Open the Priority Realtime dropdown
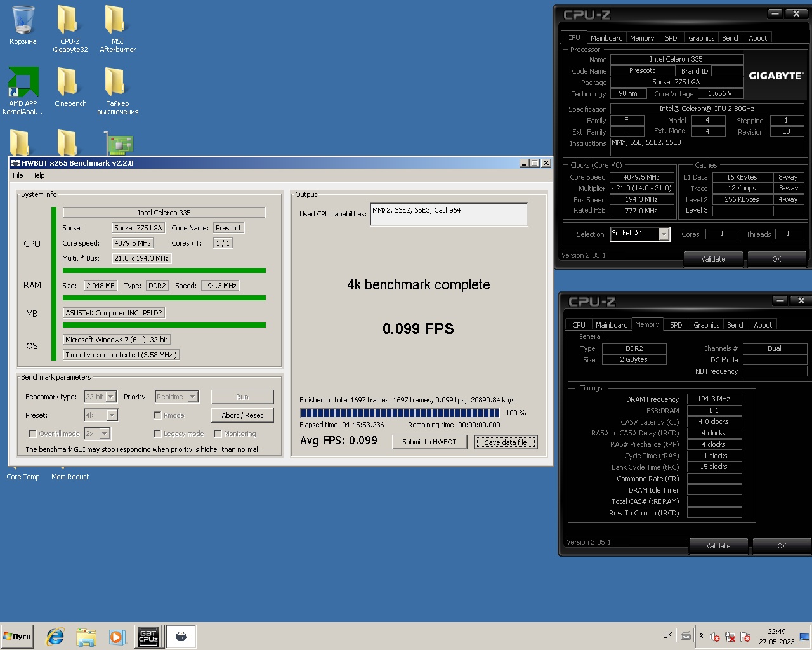The width and height of the screenshot is (812, 650). coord(176,397)
